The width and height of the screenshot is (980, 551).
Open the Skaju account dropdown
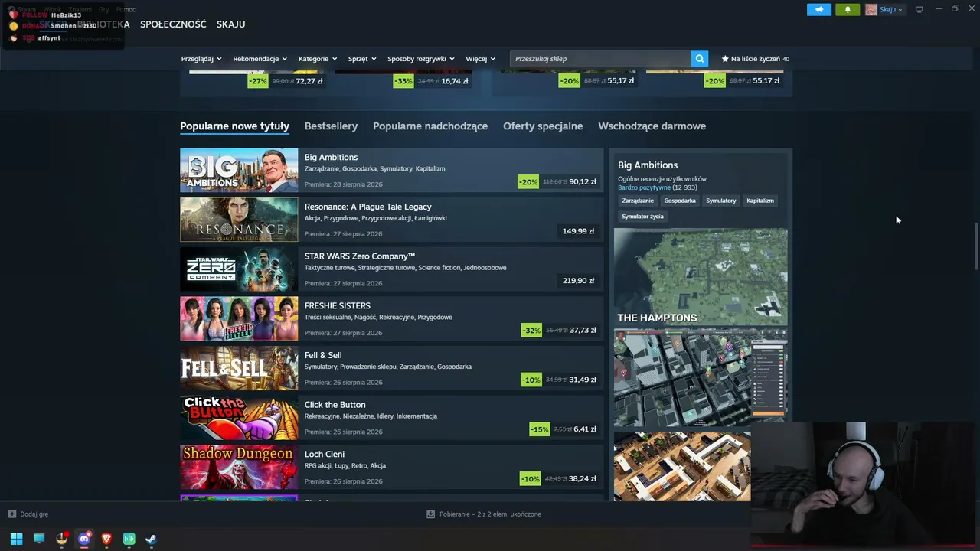(x=891, y=10)
